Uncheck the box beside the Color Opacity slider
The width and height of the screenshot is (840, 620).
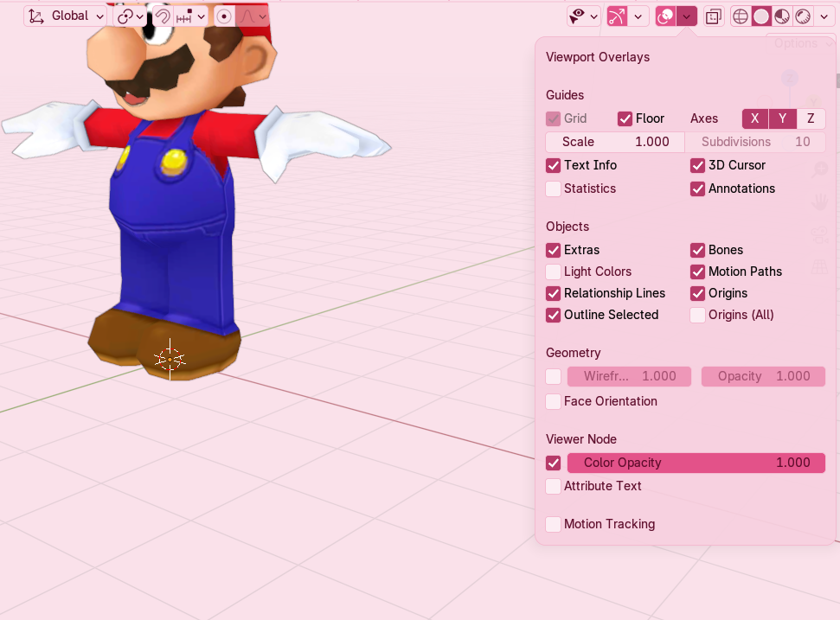[x=554, y=463]
